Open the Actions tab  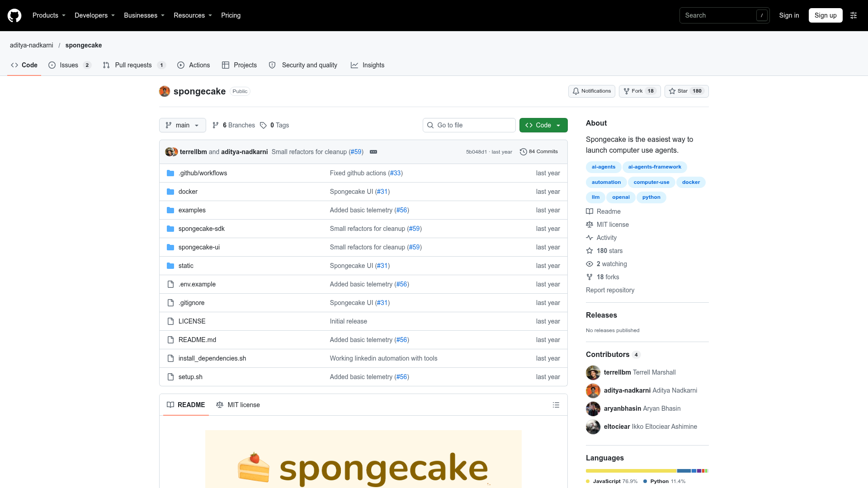point(193,65)
